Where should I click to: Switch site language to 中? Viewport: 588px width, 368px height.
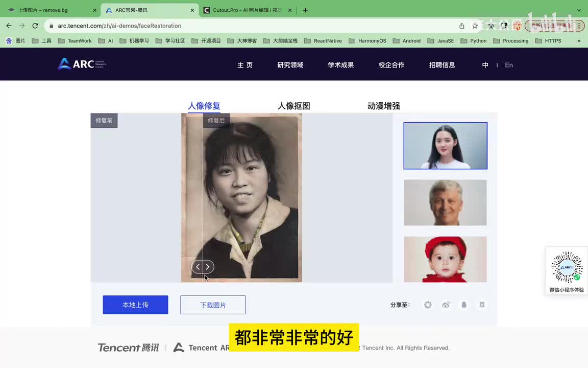485,65
